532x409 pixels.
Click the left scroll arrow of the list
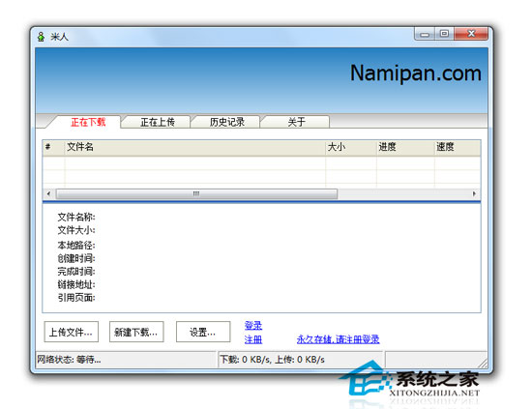coord(48,193)
